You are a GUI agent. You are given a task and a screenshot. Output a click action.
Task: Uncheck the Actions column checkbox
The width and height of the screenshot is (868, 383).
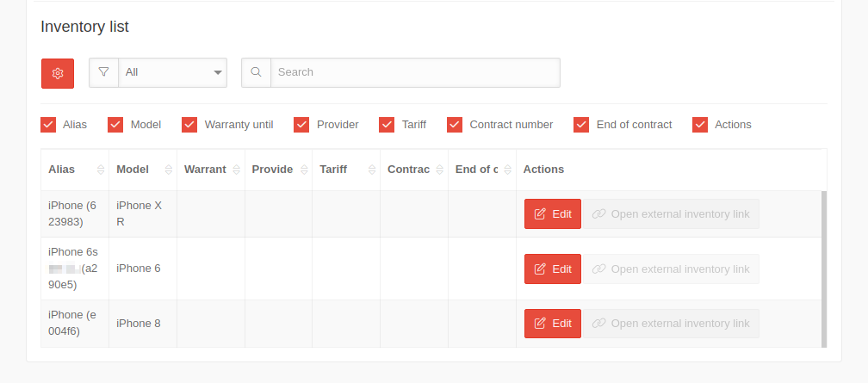tap(700, 125)
